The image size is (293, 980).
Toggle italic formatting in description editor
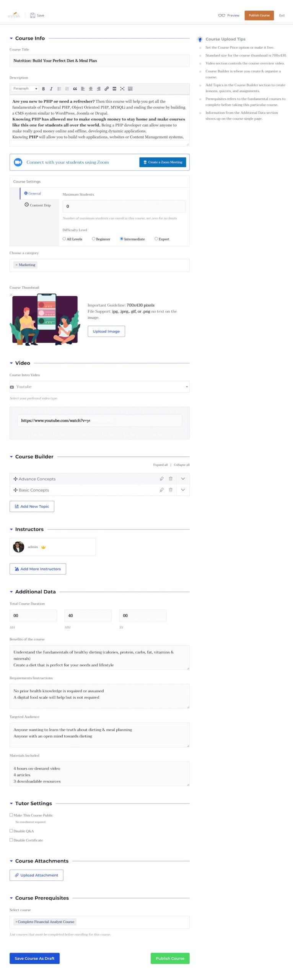pos(51,89)
